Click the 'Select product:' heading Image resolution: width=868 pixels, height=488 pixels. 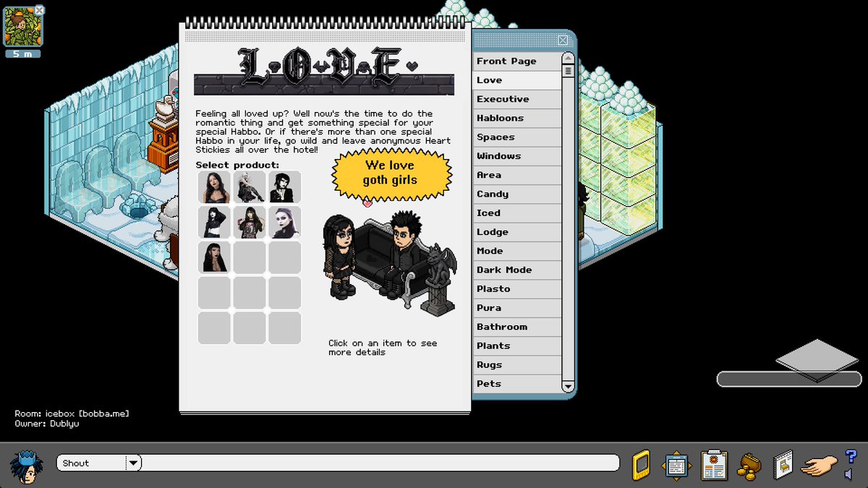(x=237, y=165)
